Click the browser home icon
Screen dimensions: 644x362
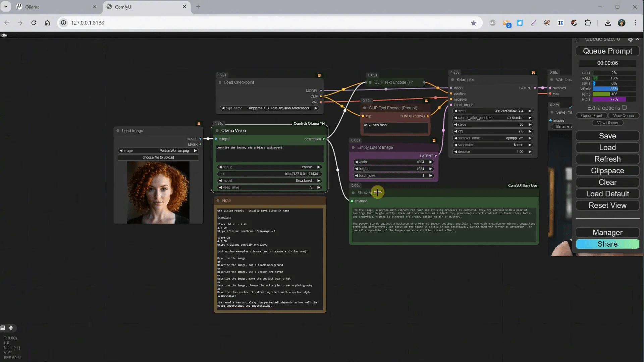point(47,23)
